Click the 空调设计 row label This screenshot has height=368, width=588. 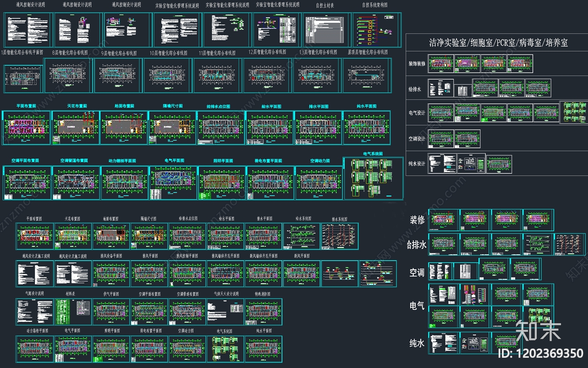[x=417, y=139]
